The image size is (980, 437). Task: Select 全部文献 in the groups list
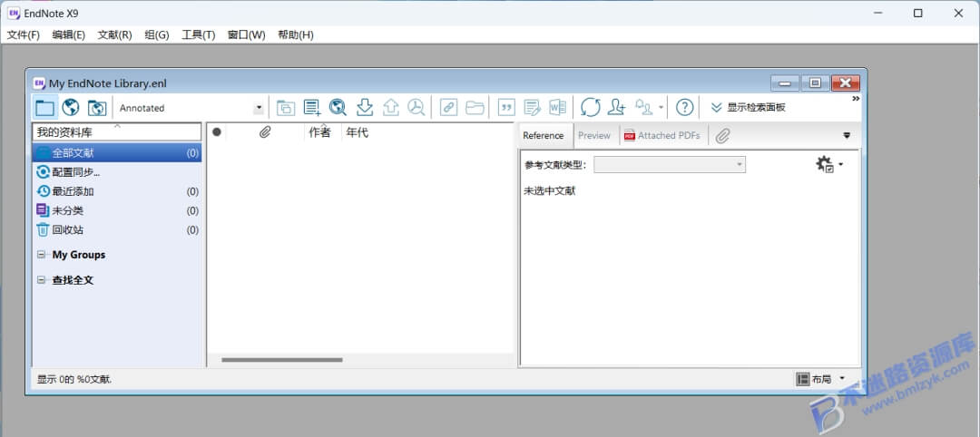[117, 153]
